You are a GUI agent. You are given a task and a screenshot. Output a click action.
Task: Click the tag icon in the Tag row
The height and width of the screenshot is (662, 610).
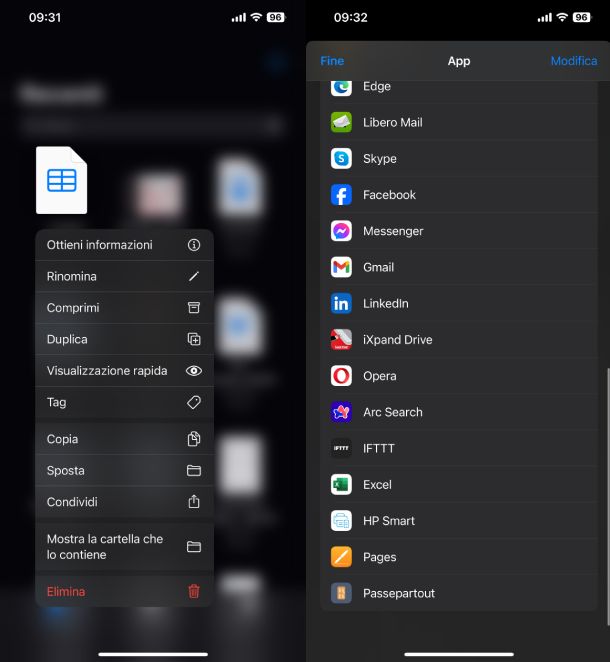point(194,402)
